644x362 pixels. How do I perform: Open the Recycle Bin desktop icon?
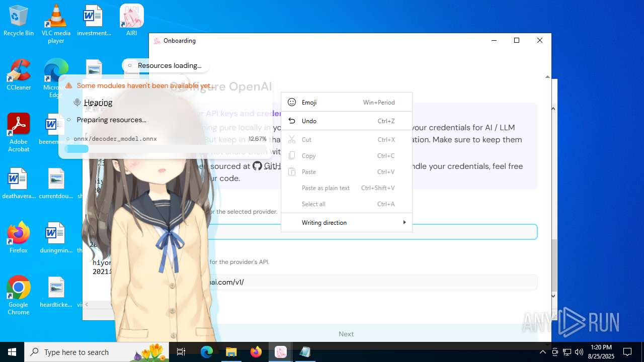point(19,21)
